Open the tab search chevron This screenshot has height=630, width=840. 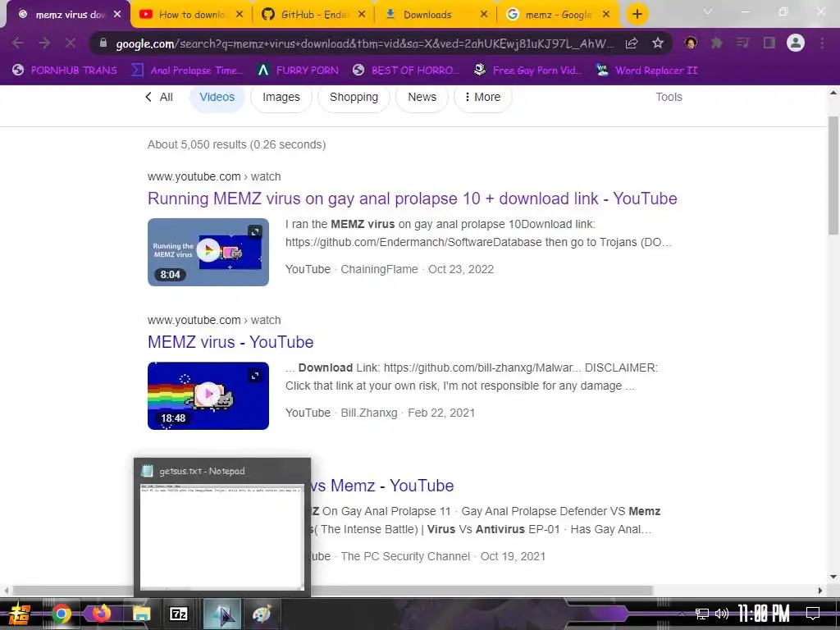coord(708,11)
